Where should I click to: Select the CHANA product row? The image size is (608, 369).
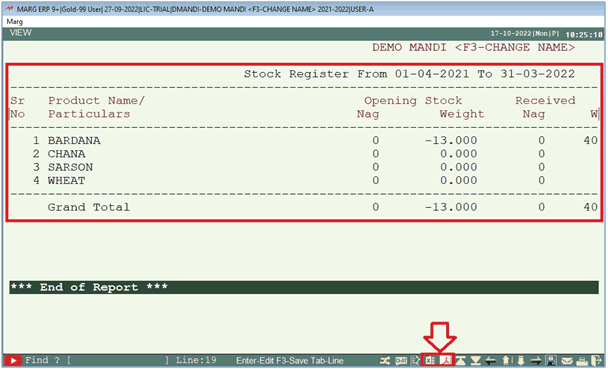[304, 154]
